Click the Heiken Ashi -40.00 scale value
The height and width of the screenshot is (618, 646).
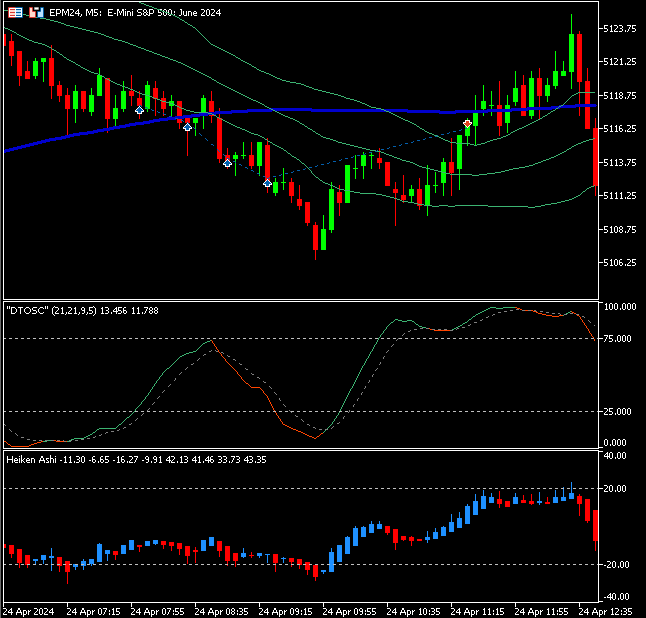[x=616, y=597]
